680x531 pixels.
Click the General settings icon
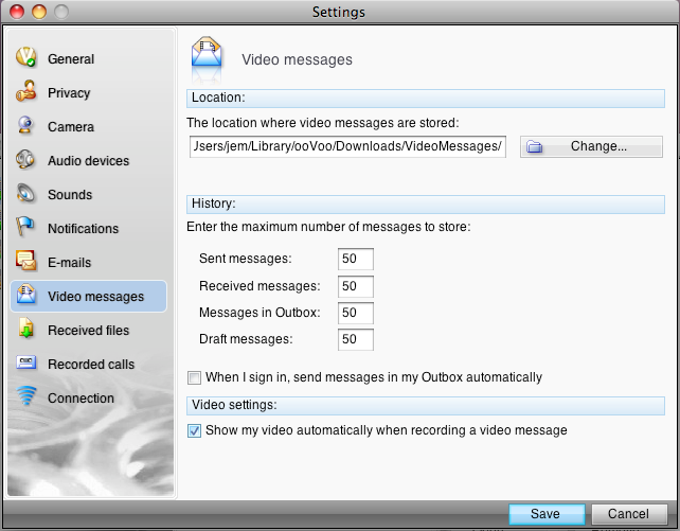point(26,57)
